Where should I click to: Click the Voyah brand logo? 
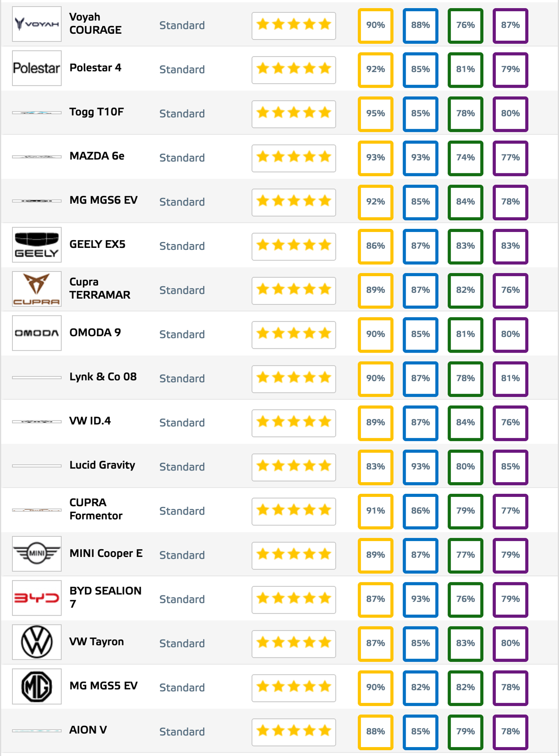click(37, 24)
